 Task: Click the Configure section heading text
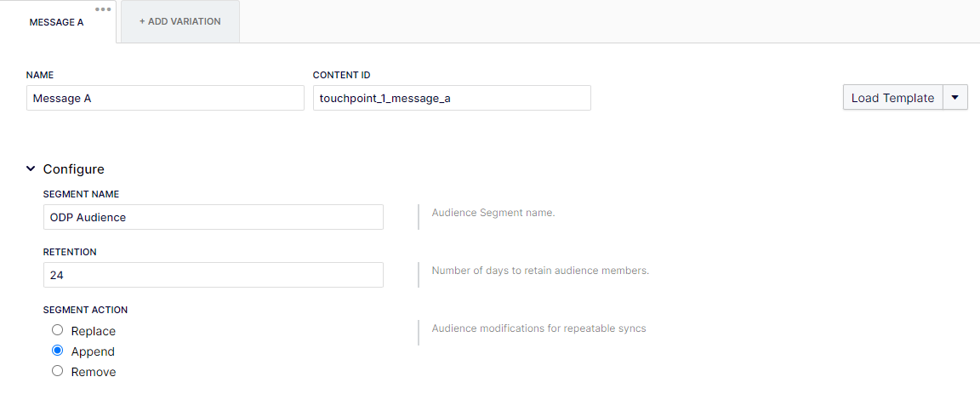(74, 168)
